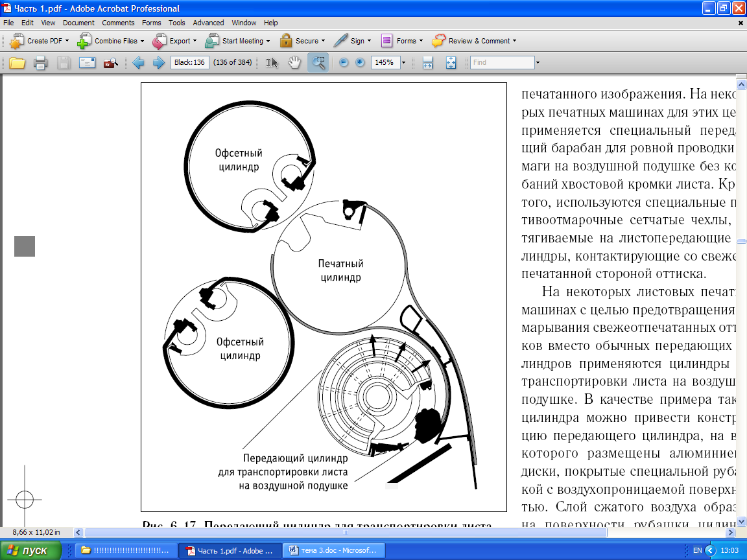Click the page number field Black:136
The image size is (747, 560).
click(x=189, y=62)
